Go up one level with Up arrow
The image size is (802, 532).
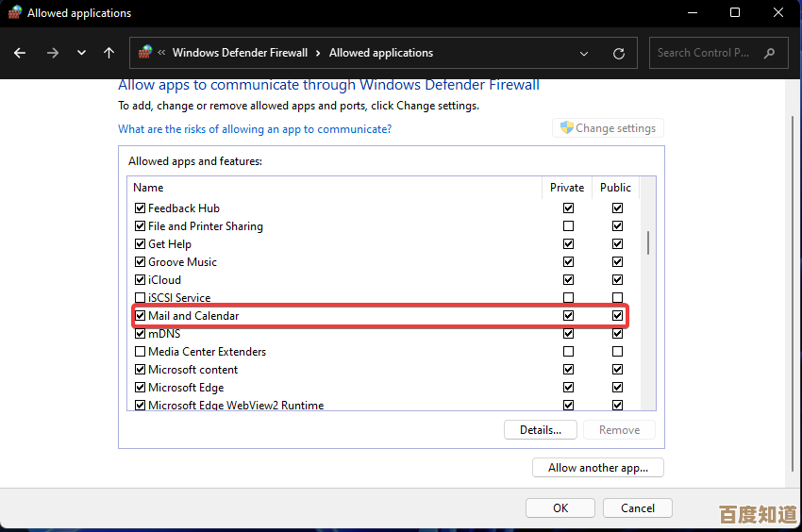click(x=109, y=53)
